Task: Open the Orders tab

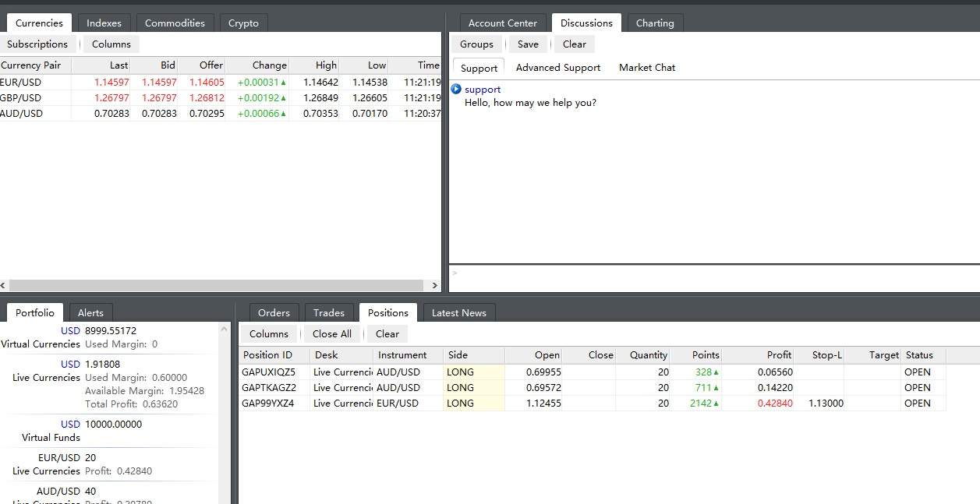Action: (274, 312)
